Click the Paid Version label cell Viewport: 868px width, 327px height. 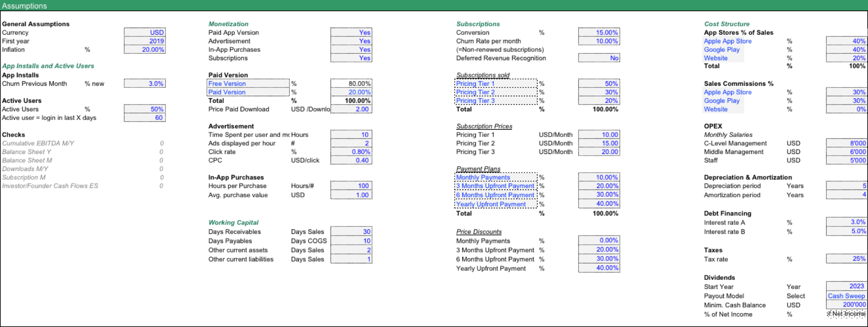pyautogui.click(x=248, y=92)
